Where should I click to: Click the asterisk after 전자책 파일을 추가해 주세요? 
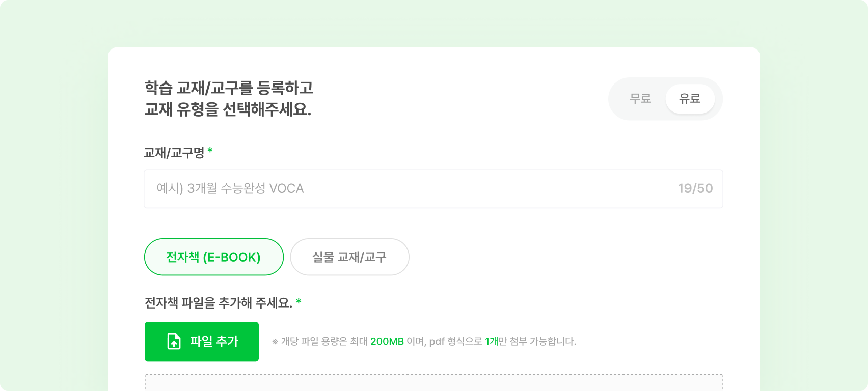[299, 301]
